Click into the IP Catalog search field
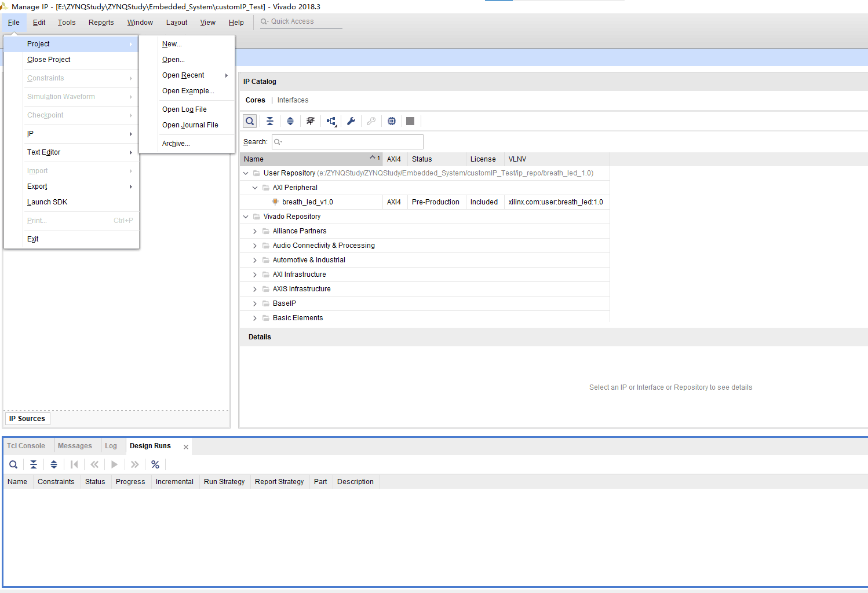Image resolution: width=868 pixels, height=593 pixels. click(348, 142)
